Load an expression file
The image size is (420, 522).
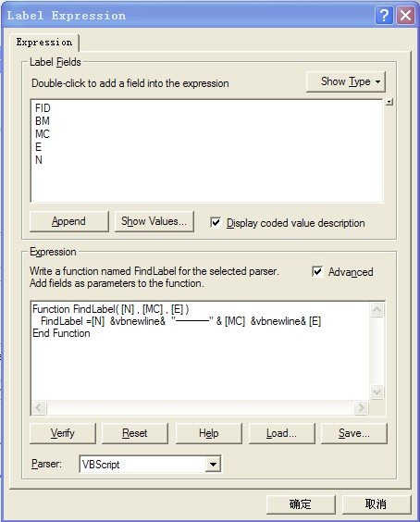pyautogui.click(x=281, y=433)
